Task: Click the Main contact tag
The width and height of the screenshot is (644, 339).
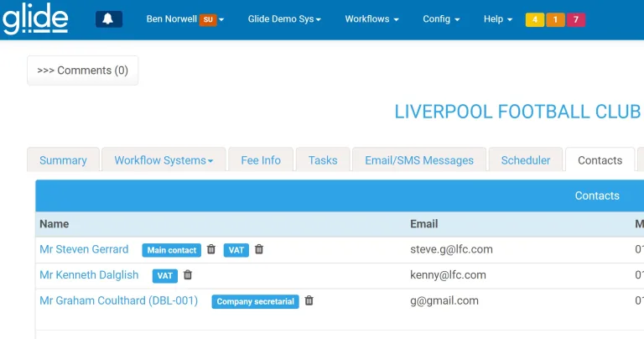Action: tap(172, 250)
